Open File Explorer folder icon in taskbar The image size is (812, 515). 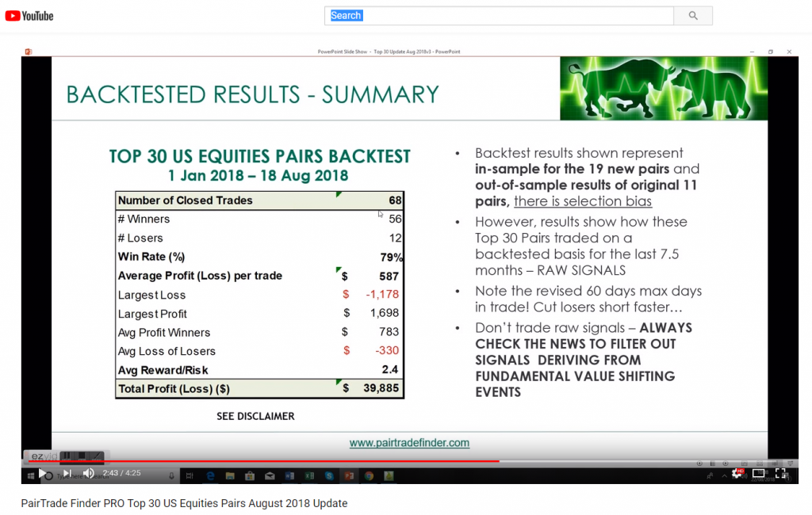tap(230, 476)
